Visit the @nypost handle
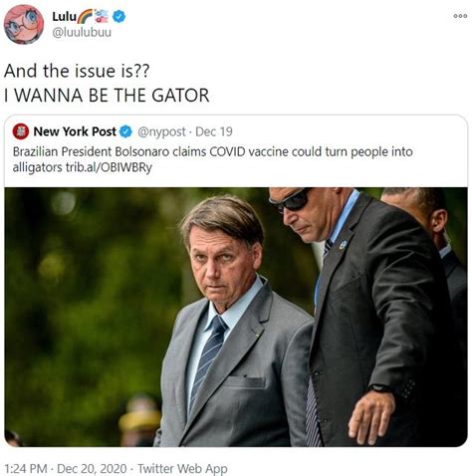 click(161, 131)
